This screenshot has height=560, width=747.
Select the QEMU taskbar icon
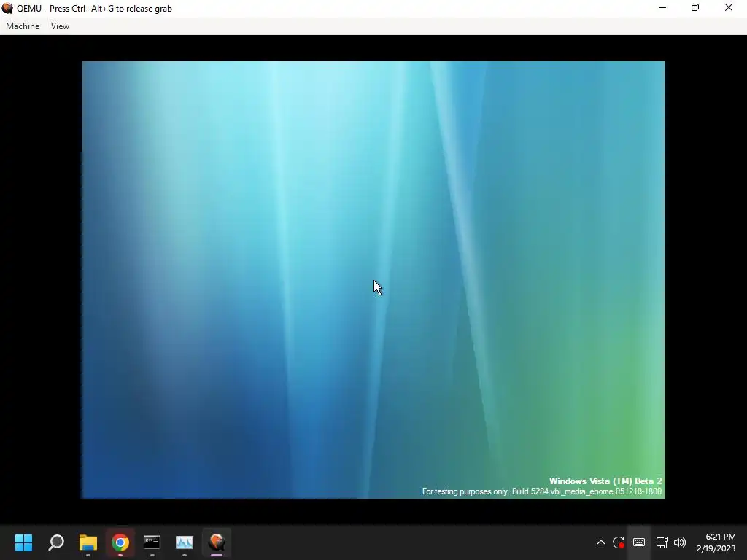pos(217,542)
